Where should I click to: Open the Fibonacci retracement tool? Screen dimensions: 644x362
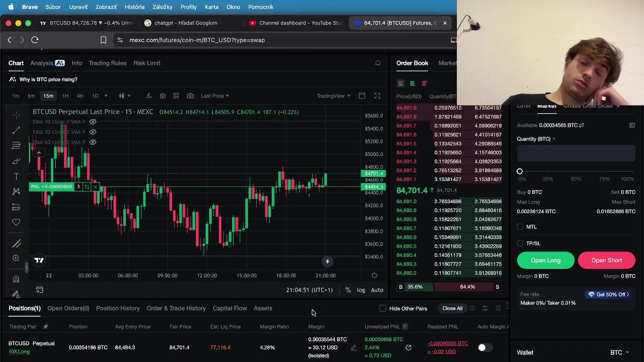[x=16, y=146]
